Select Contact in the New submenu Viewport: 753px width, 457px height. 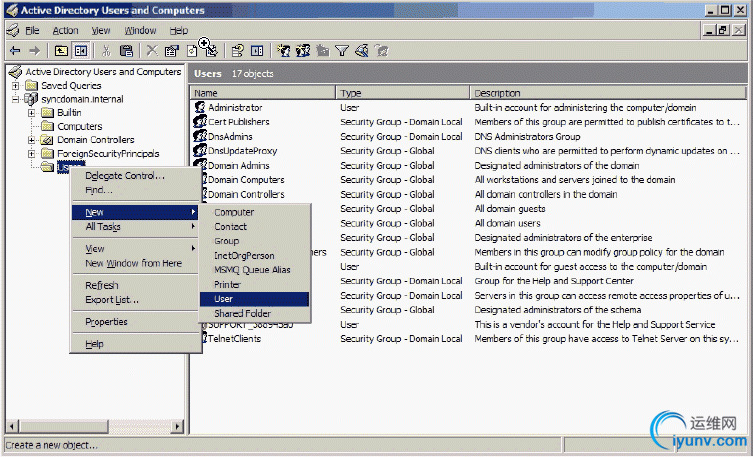[255, 227]
